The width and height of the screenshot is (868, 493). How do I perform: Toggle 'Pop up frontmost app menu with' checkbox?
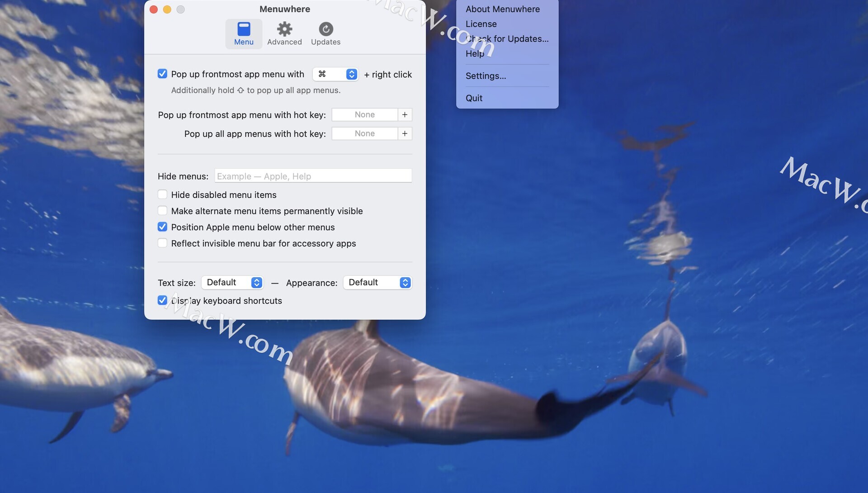[x=162, y=74]
